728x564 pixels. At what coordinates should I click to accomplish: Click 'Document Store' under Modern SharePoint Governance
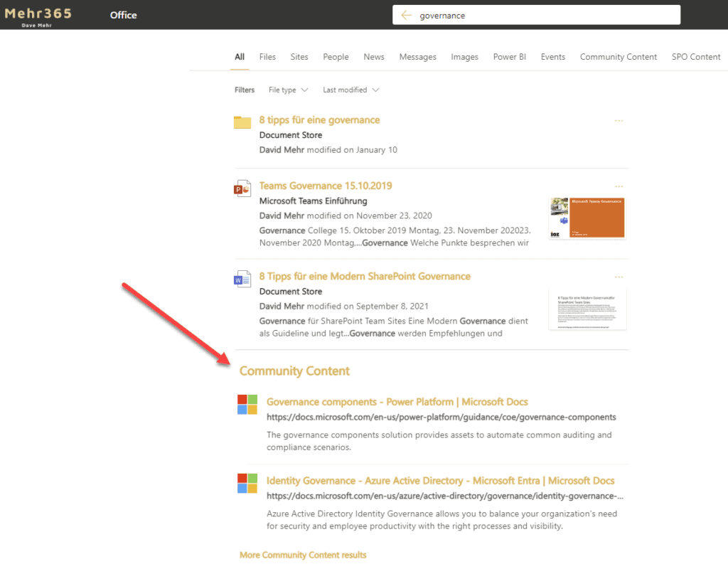[291, 292]
